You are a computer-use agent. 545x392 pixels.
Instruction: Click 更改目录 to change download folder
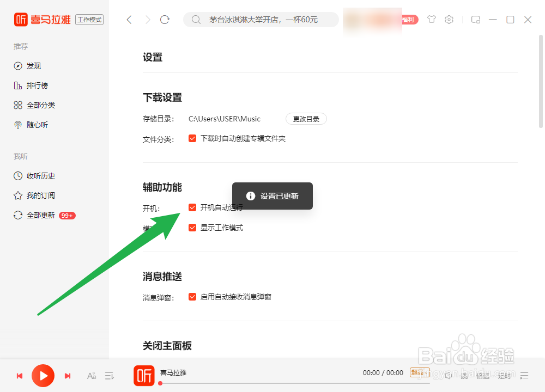[x=306, y=118]
